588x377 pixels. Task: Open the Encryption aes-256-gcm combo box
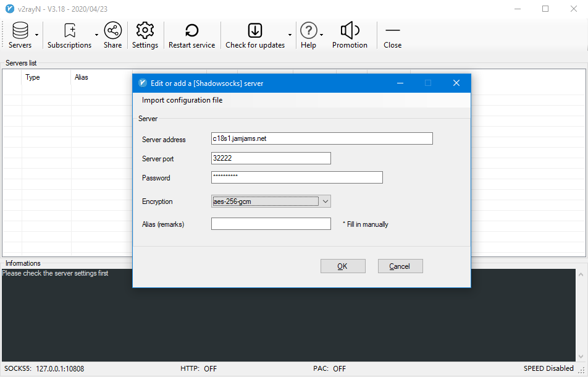point(271,201)
